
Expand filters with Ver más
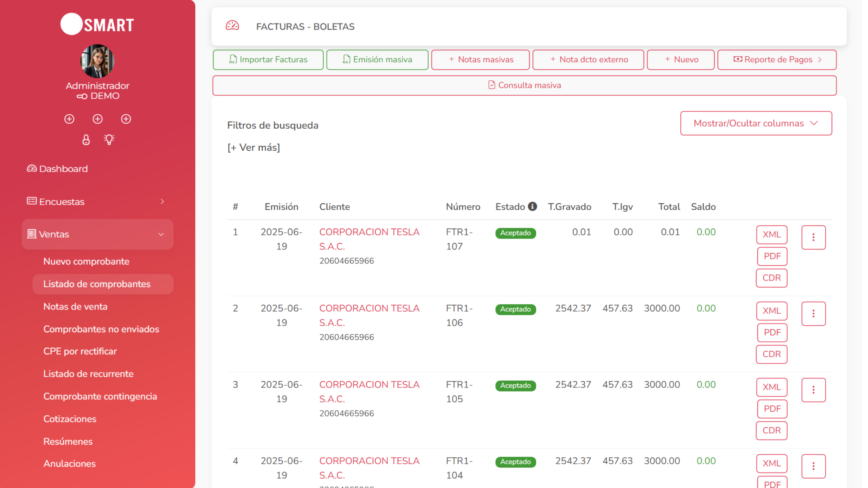click(254, 147)
